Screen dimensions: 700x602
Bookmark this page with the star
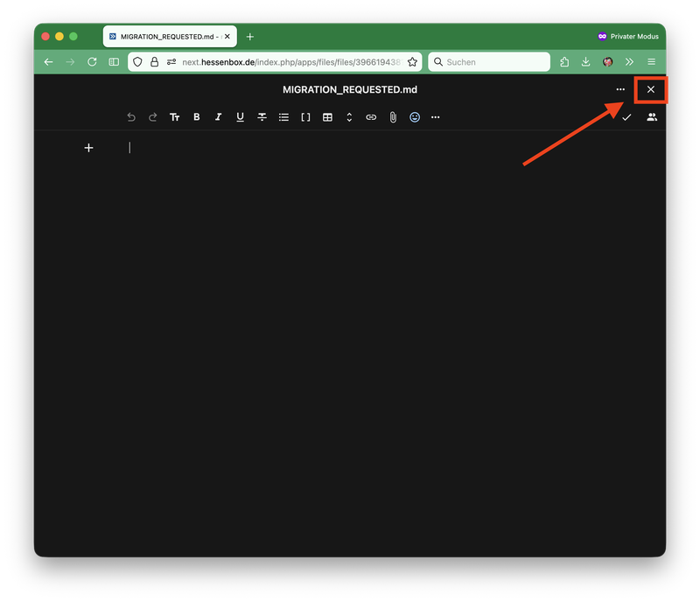tap(412, 62)
